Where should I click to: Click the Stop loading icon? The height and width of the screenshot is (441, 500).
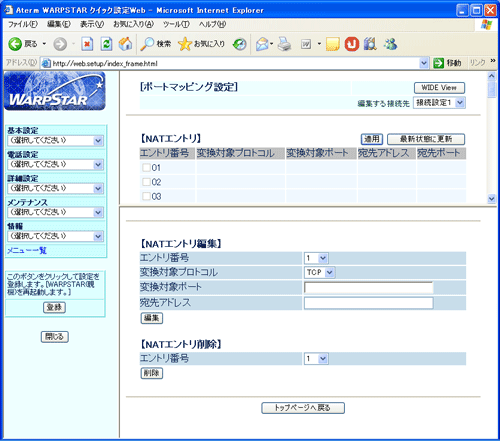tap(87, 44)
